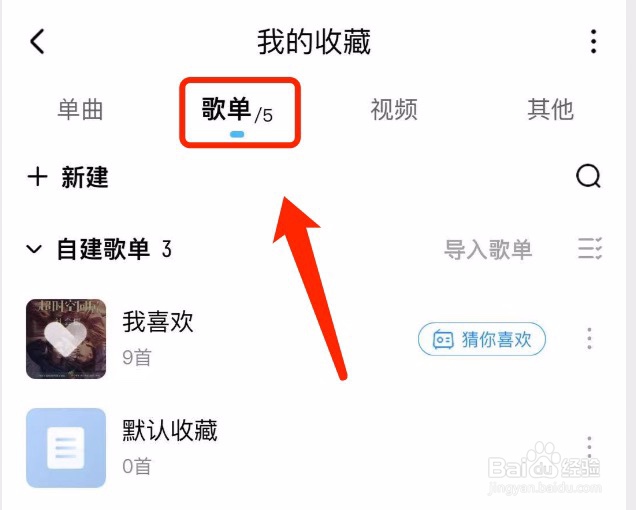The height and width of the screenshot is (510, 636).
Task: Tap the 猜你喜欢 pill button
Action: (x=482, y=339)
